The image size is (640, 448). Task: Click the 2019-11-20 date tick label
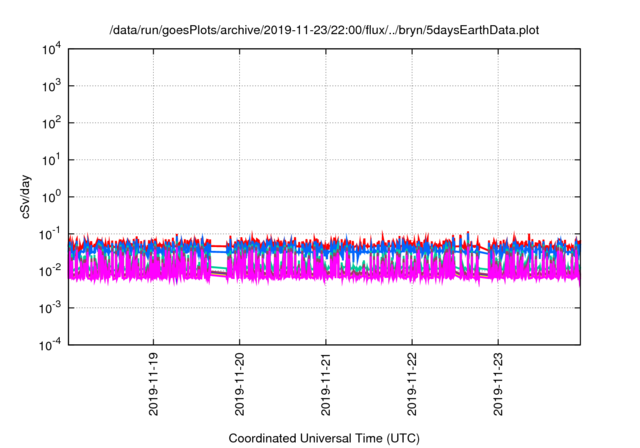pyautogui.click(x=240, y=384)
